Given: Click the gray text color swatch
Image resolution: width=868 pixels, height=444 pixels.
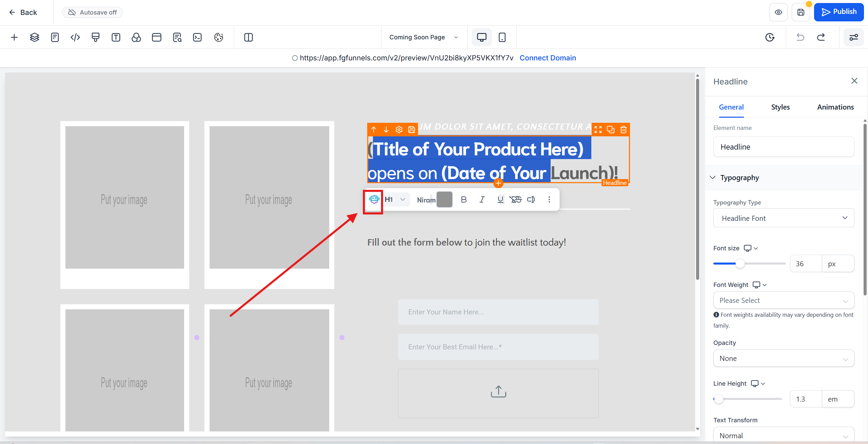Looking at the screenshot, I should (x=444, y=199).
